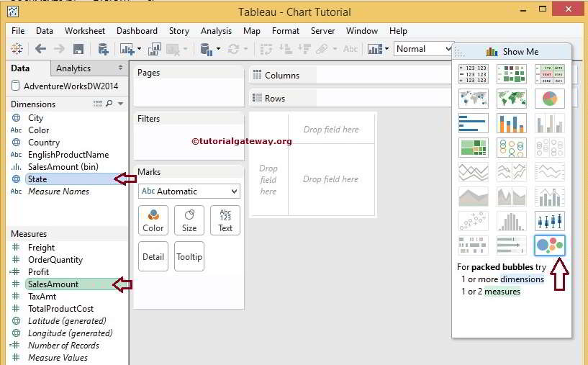Image resolution: width=588 pixels, height=365 pixels.
Task: Select the text table chart in Show Me
Action: [x=474, y=74]
